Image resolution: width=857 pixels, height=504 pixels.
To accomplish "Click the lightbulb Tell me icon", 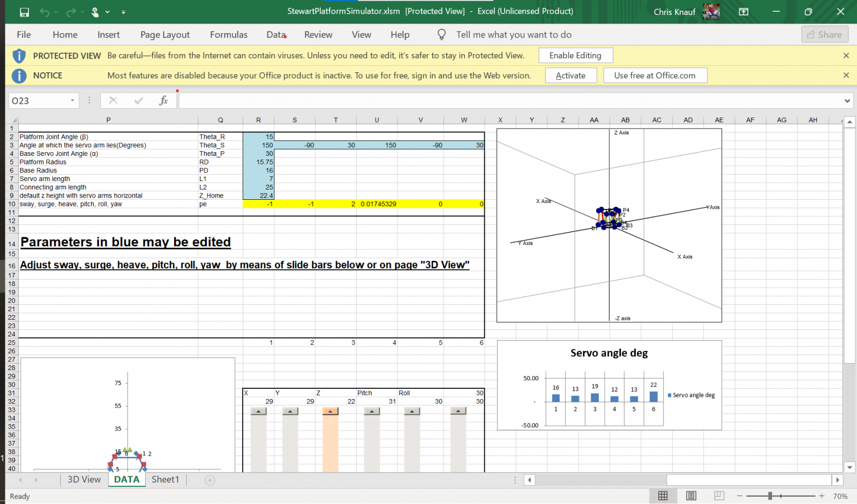I will tap(441, 35).
